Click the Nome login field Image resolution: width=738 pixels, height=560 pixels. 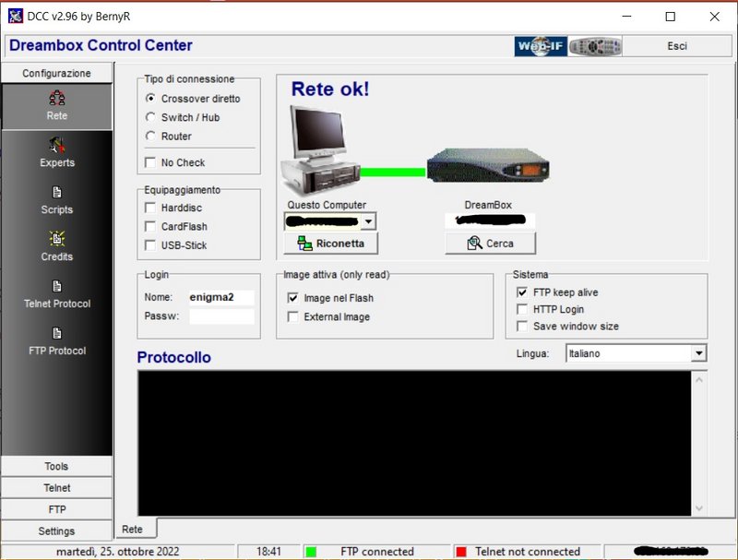click(221, 297)
